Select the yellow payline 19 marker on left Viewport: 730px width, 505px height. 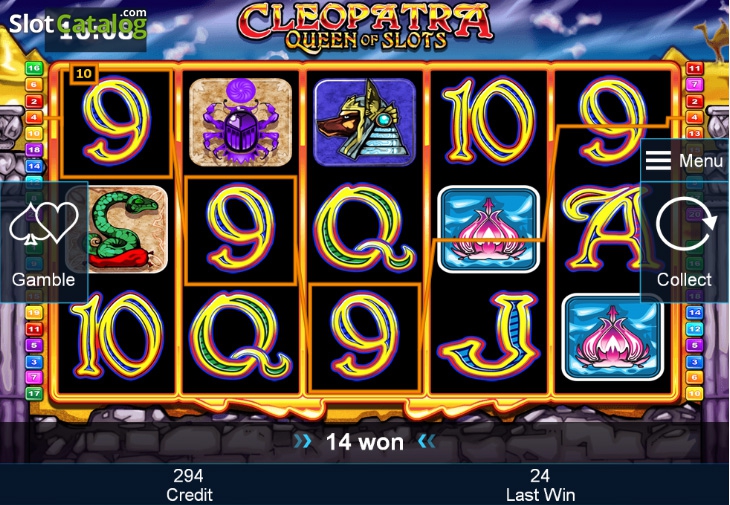pos(34,312)
